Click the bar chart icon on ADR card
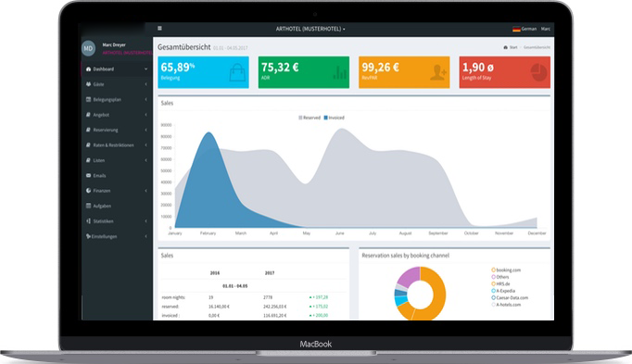The image size is (632, 364). click(340, 72)
